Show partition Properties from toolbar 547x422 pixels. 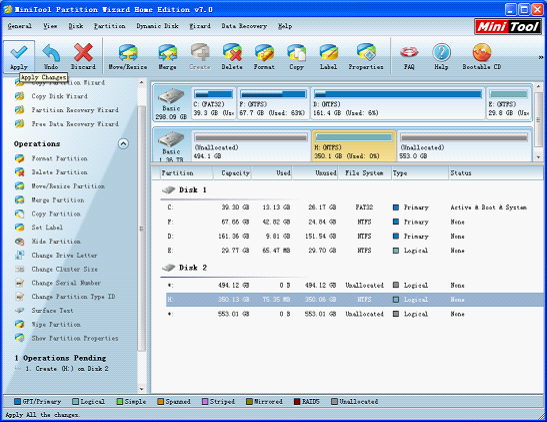coord(366,56)
